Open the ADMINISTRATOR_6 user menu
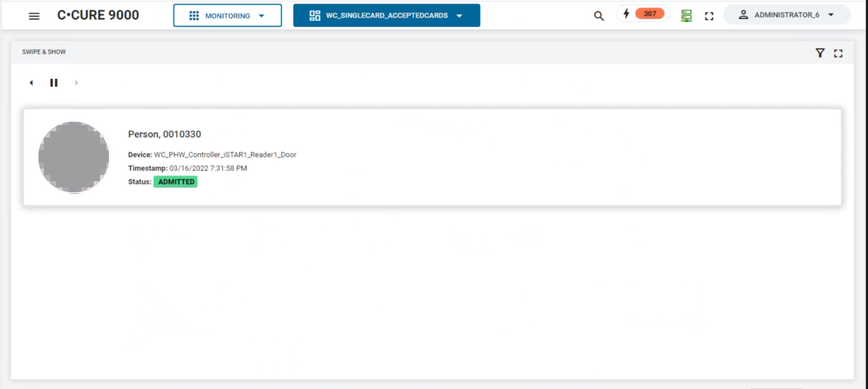This screenshot has height=389, width=868. pyautogui.click(x=787, y=15)
